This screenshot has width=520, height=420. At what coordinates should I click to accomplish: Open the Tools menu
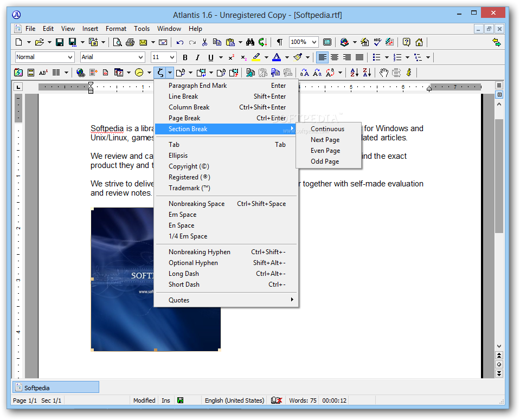pyautogui.click(x=142, y=29)
